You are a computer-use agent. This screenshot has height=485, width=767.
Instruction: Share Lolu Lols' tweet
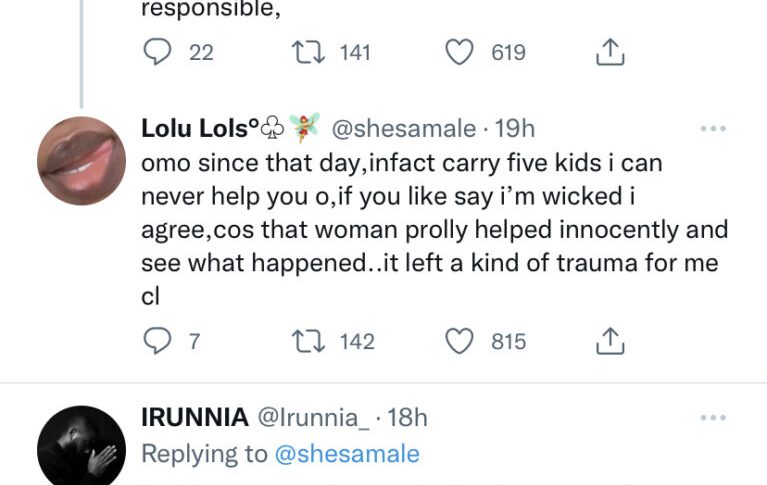tap(609, 342)
